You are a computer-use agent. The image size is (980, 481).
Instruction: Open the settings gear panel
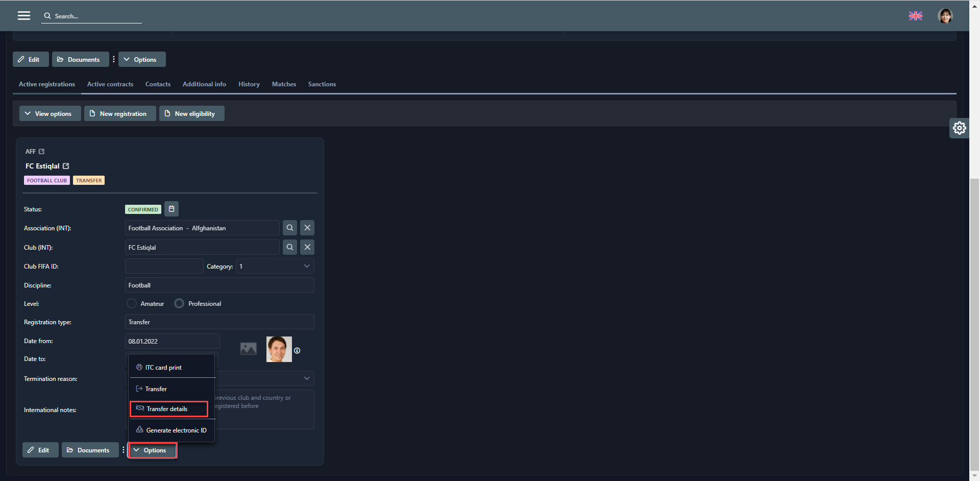(959, 128)
